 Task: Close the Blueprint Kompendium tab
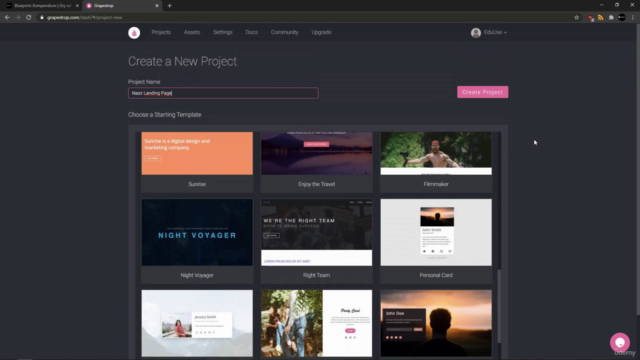[x=77, y=6]
